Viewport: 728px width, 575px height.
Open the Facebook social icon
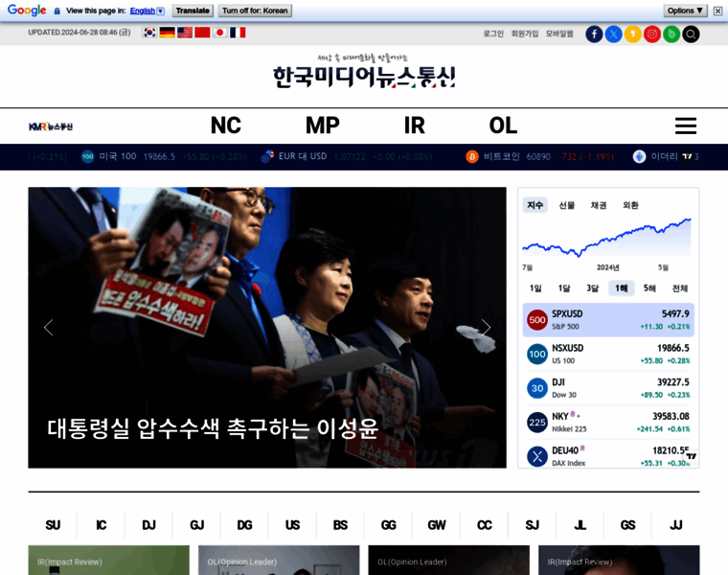pyautogui.click(x=594, y=34)
